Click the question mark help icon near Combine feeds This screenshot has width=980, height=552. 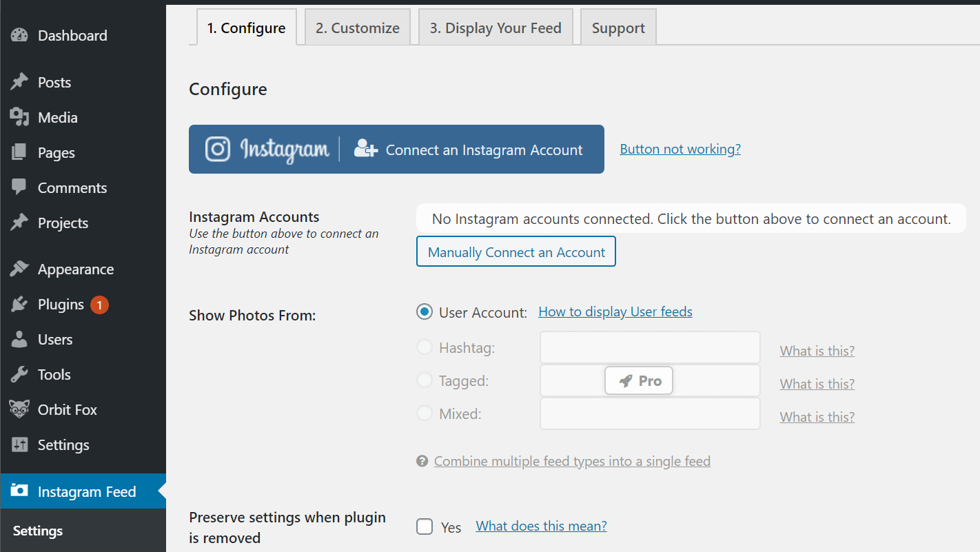pos(422,461)
